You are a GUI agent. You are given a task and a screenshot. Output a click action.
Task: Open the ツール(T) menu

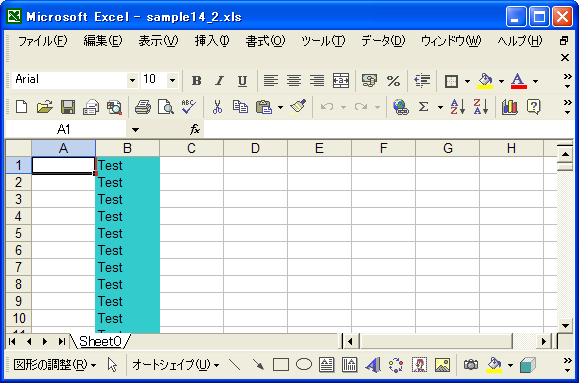pos(323,41)
